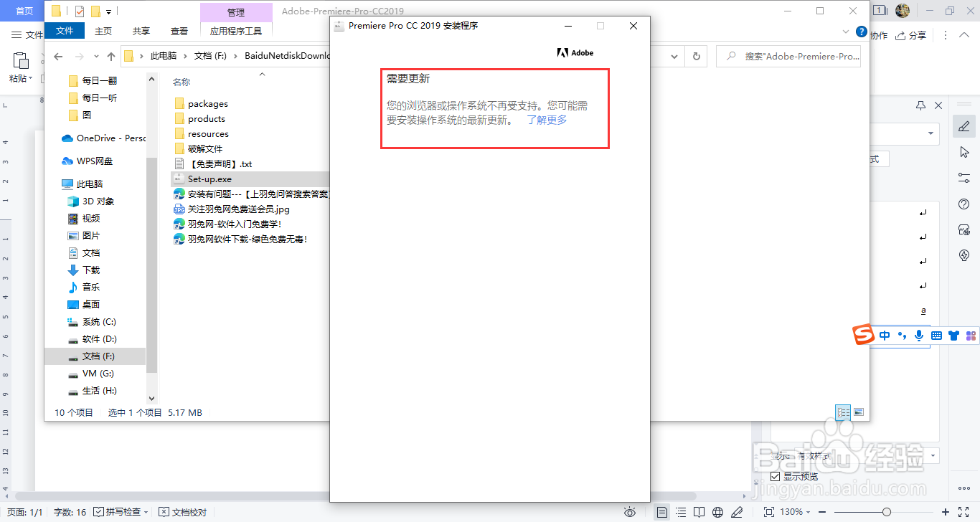Select WPS网盘 in navigation pane
980x522 pixels.
click(87, 161)
